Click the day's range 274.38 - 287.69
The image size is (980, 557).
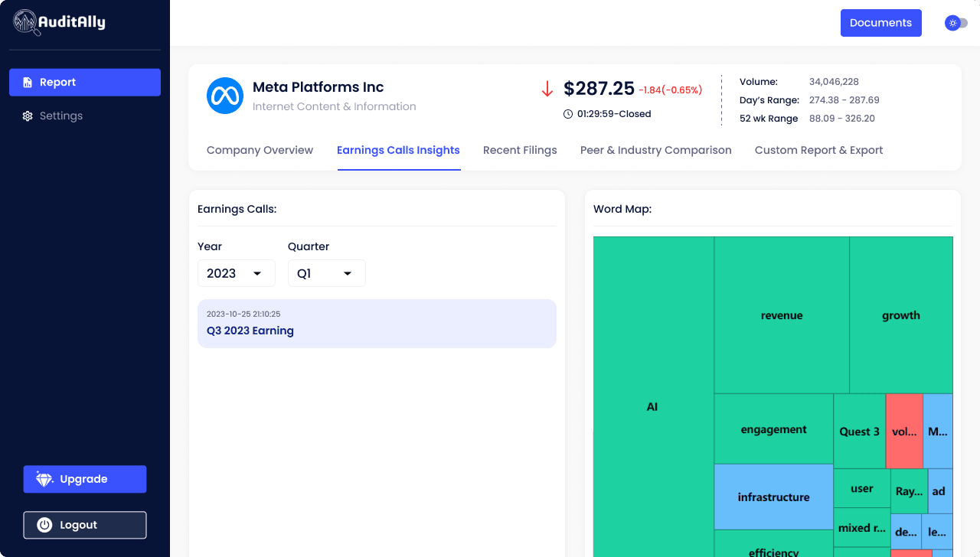(844, 100)
